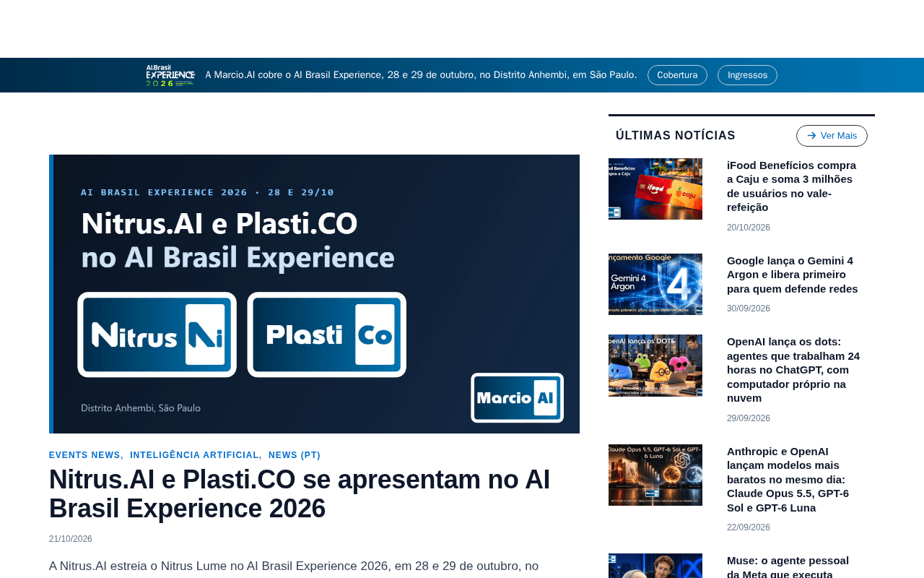Image resolution: width=924 pixels, height=578 pixels.
Task: Read the Anthropic e OpenAI lançam modelos story
Action: tap(788, 480)
